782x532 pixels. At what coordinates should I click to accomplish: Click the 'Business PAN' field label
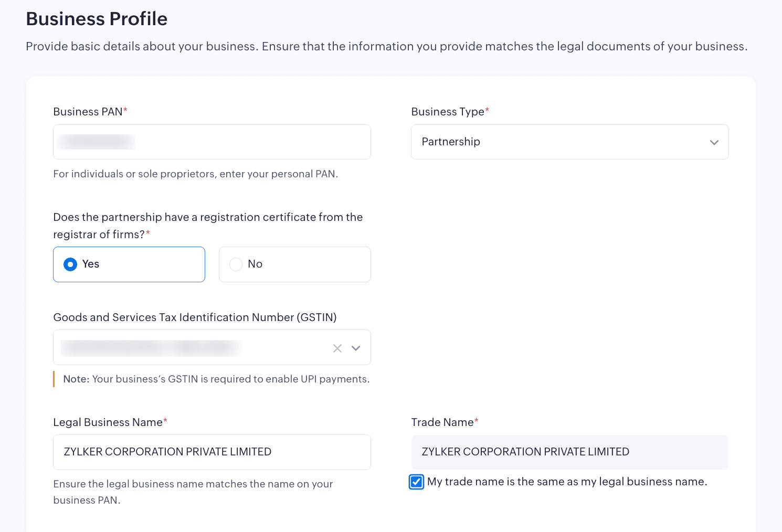(88, 112)
